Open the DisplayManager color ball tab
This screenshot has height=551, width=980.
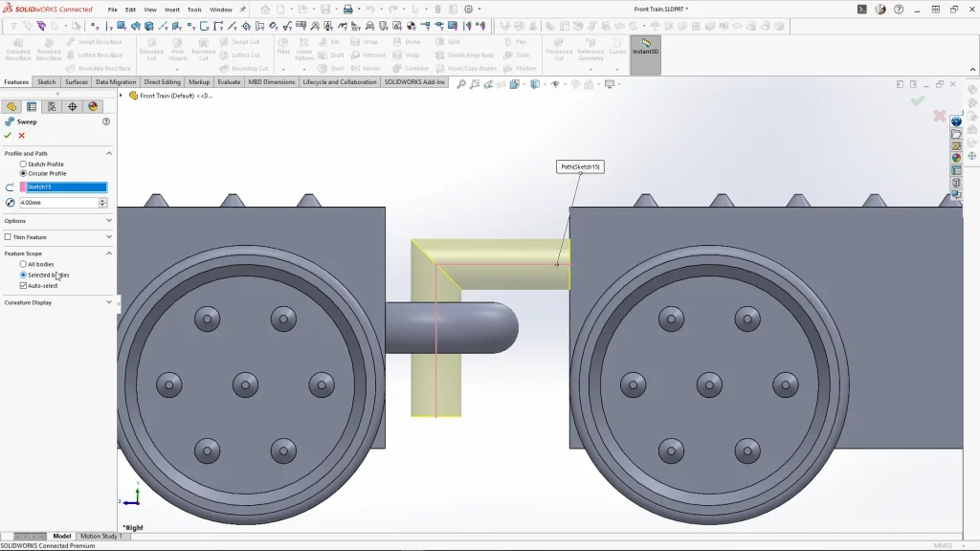point(93,106)
